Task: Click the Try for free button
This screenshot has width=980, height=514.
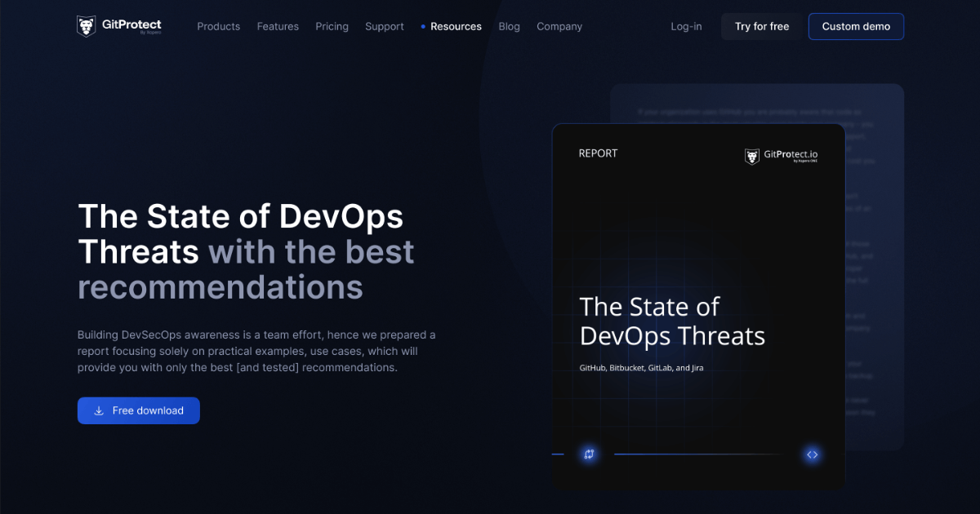Action: [760, 26]
